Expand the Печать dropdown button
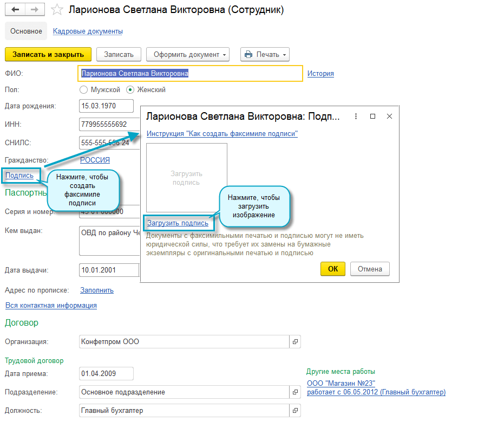This screenshot has width=504, height=421. 265,54
